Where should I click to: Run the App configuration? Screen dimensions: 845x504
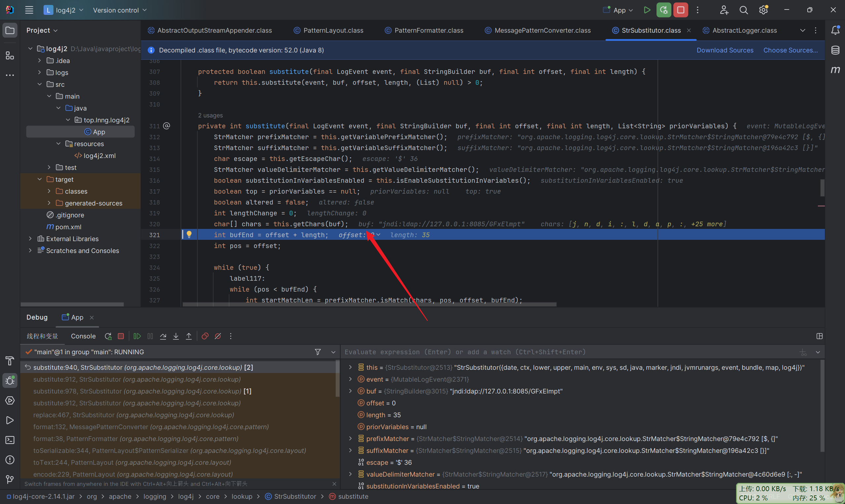click(647, 10)
